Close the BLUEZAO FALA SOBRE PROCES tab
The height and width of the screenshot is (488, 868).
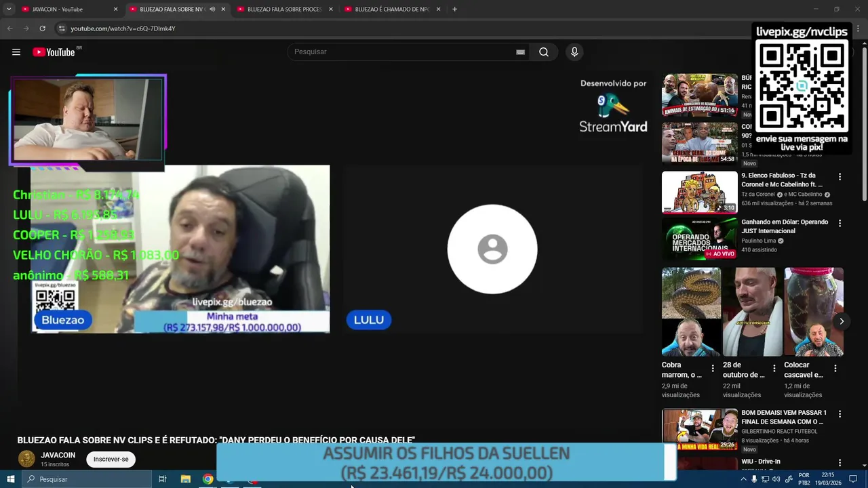(331, 9)
